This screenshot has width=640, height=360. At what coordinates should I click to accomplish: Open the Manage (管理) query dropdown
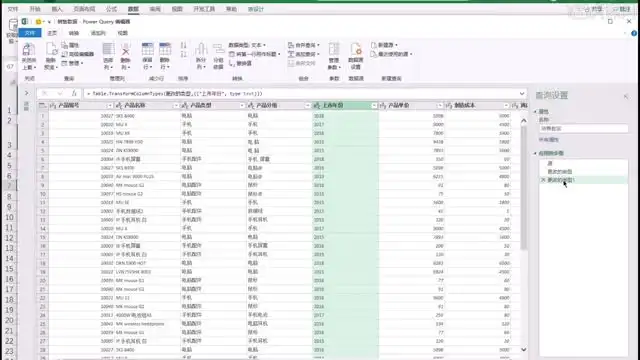72,63
